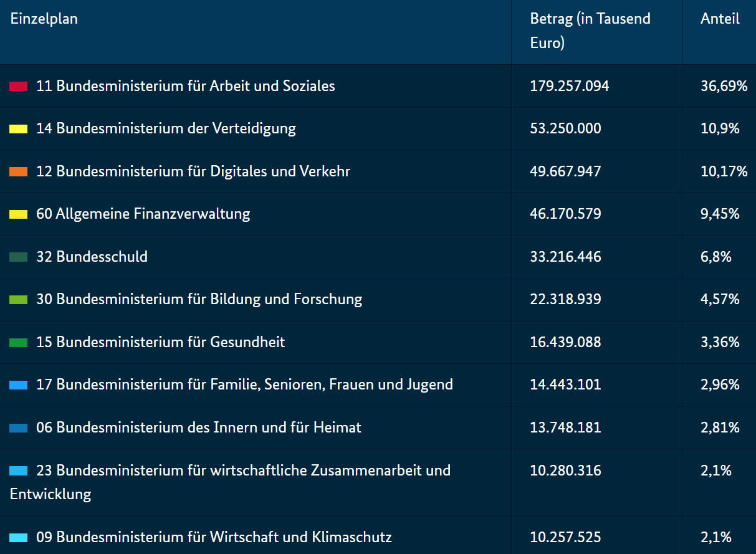Click the blue swatch for Familie, Senioren, Frauen

[x=19, y=385]
